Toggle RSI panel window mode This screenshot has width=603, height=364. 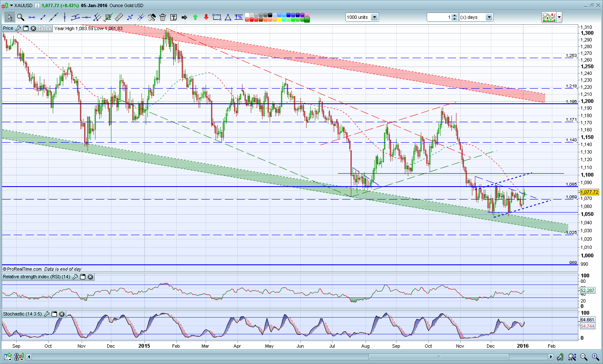pyautogui.click(x=83, y=277)
